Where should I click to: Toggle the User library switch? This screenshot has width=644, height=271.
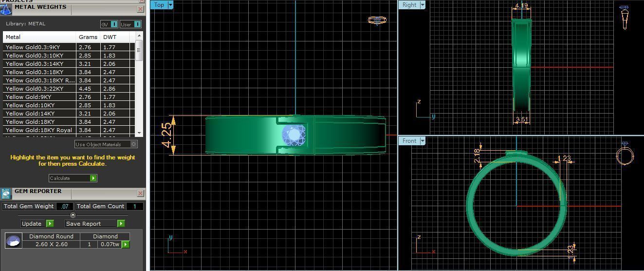[x=130, y=24]
